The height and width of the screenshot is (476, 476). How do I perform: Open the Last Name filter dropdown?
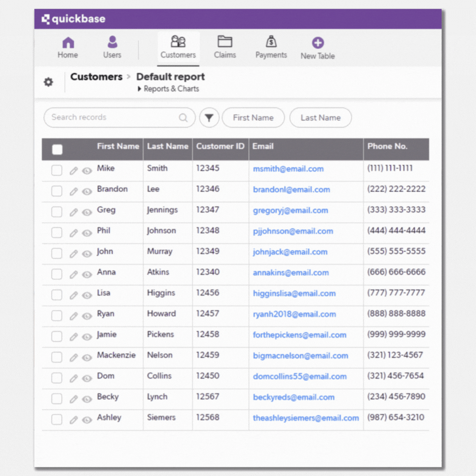tap(320, 118)
